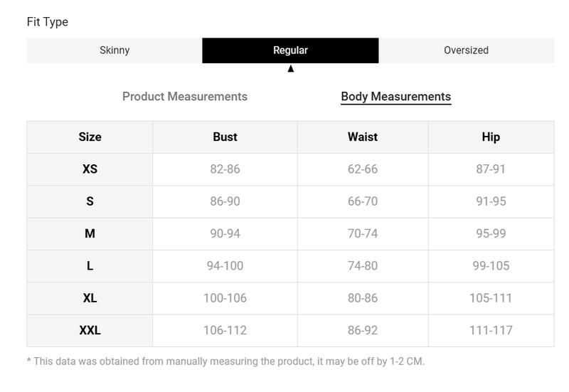Select the XL size row label
The width and height of the screenshot is (569, 392).
[90, 298]
